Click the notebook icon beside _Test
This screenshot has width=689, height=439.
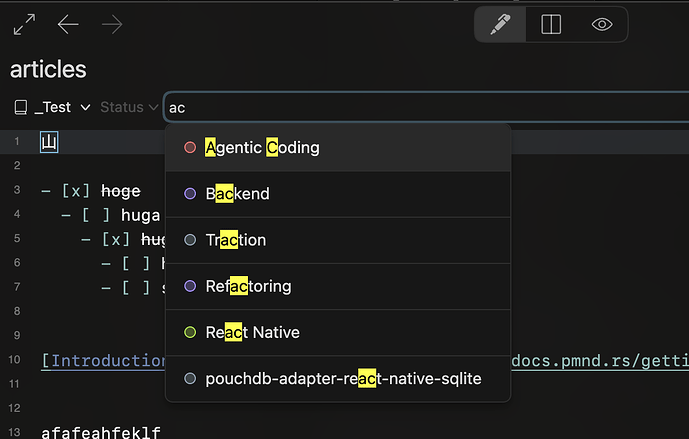tap(21, 107)
